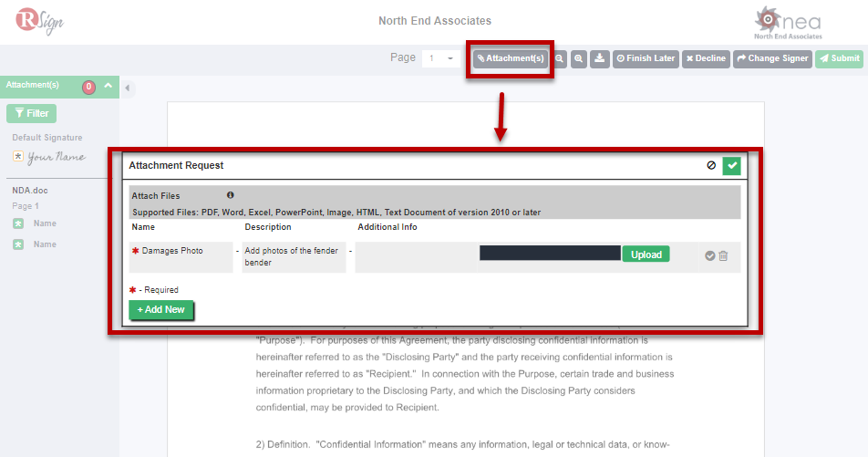This screenshot has width=868, height=457.
Task: Confirm Attachment Request with green checkmark
Action: [732, 165]
